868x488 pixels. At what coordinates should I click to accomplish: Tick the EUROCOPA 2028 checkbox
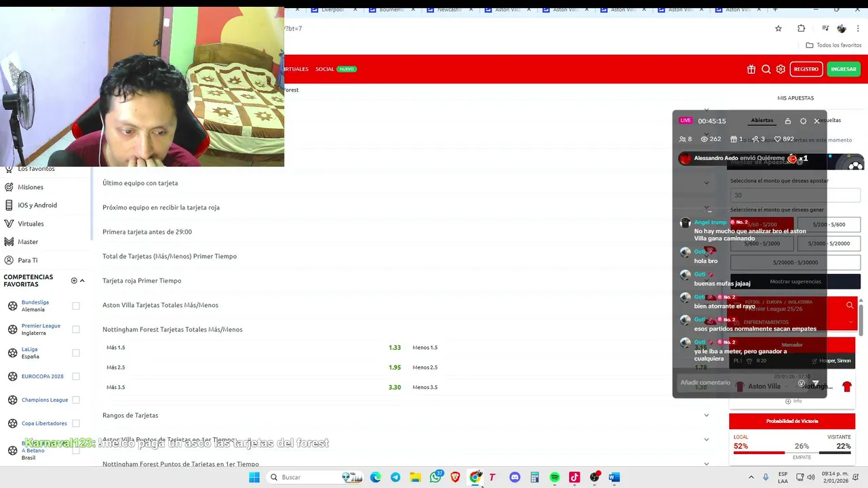(76, 376)
